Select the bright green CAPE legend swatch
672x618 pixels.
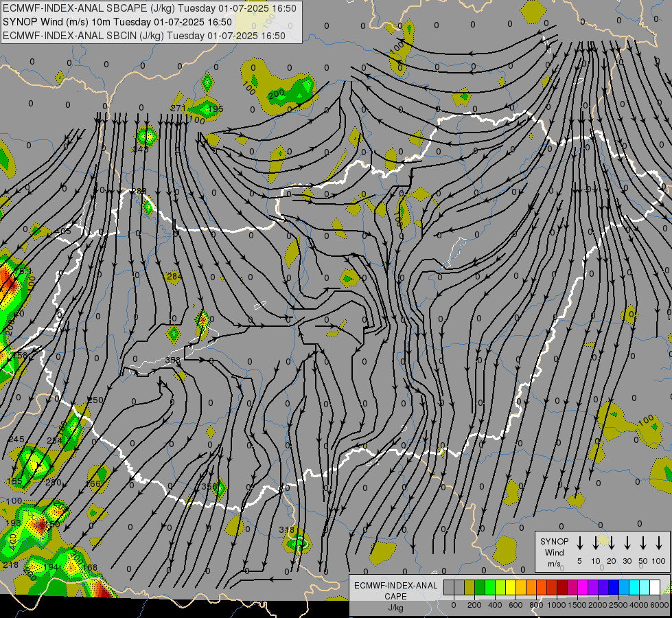[x=490, y=587]
